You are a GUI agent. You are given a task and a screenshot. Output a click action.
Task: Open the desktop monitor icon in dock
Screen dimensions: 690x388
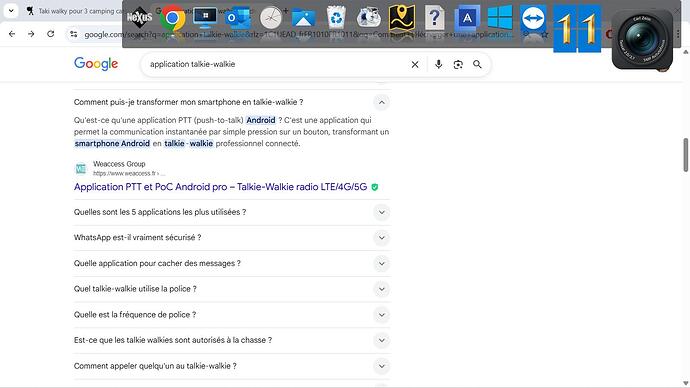click(x=205, y=18)
